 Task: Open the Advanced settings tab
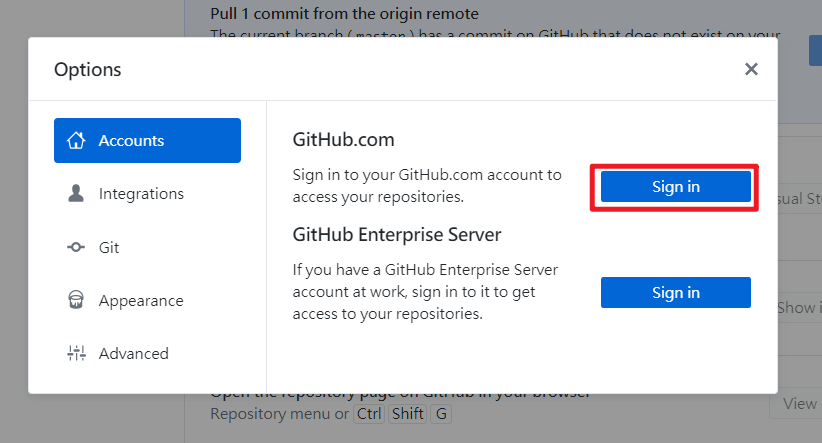[133, 353]
